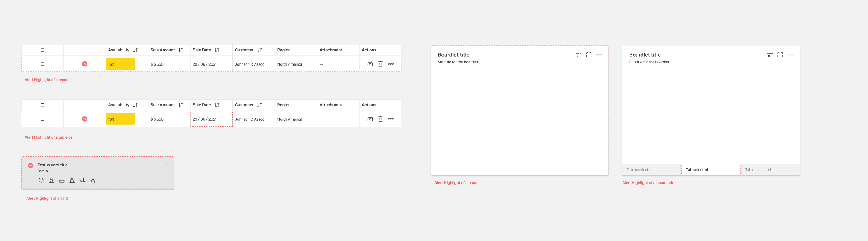Switch to the 'Tab selected' boardlet tab

tap(710, 169)
